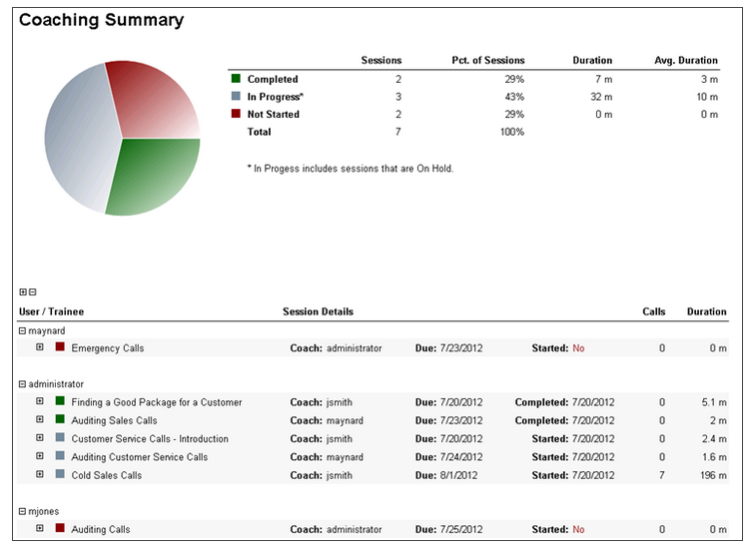Click the red Not Started legend swatch

236,114
